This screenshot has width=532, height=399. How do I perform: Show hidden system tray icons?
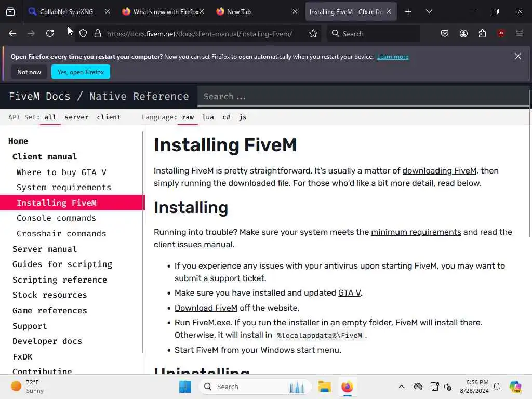pyautogui.click(x=402, y=387)
